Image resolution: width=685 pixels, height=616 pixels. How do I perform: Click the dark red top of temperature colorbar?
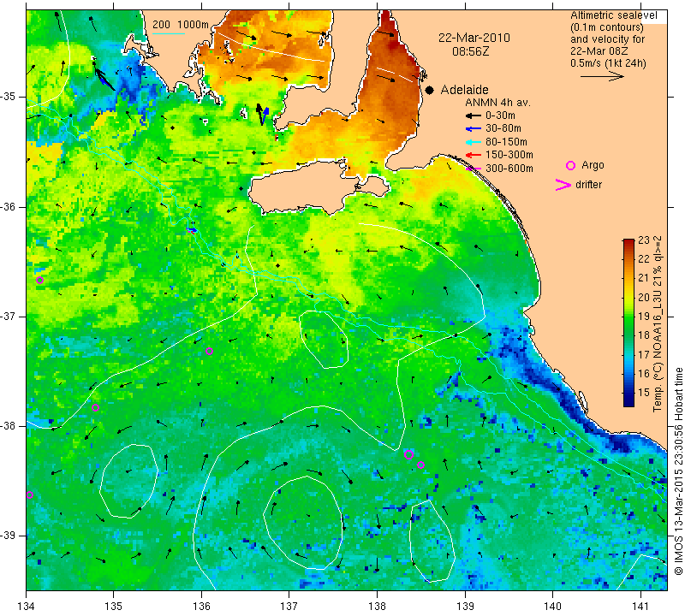tap(628, 242)
